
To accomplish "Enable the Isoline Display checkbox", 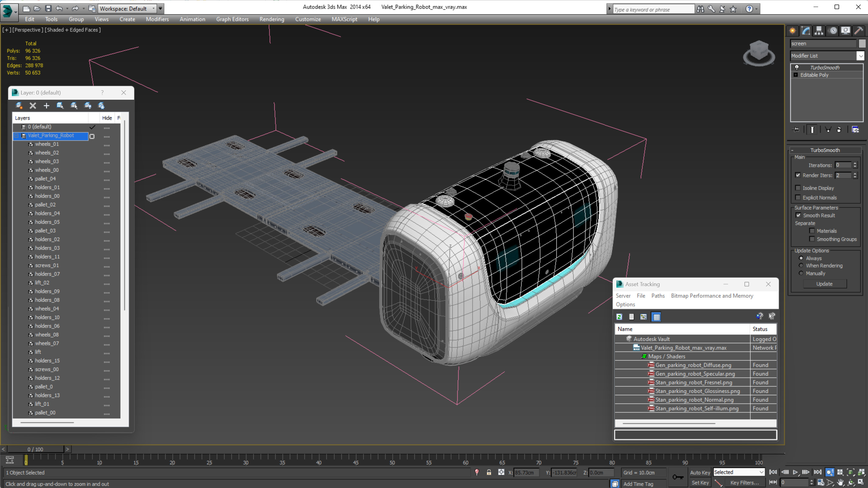I will [798, 188].
